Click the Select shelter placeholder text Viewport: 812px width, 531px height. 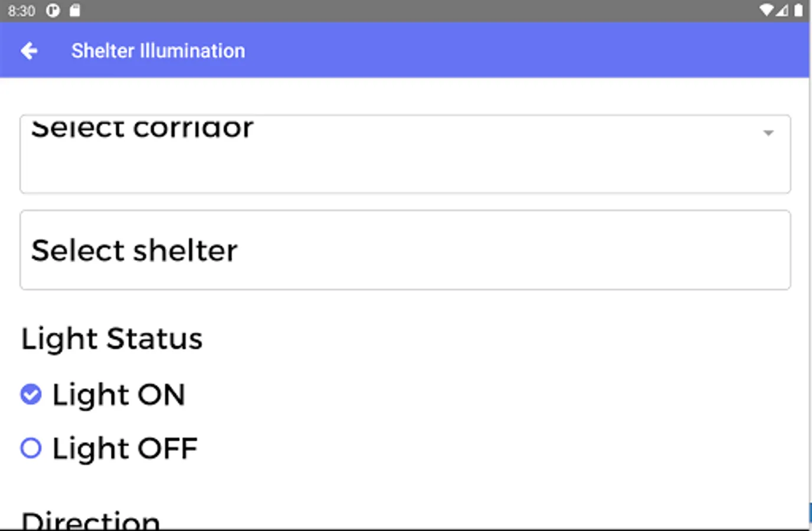coord(135,251)
